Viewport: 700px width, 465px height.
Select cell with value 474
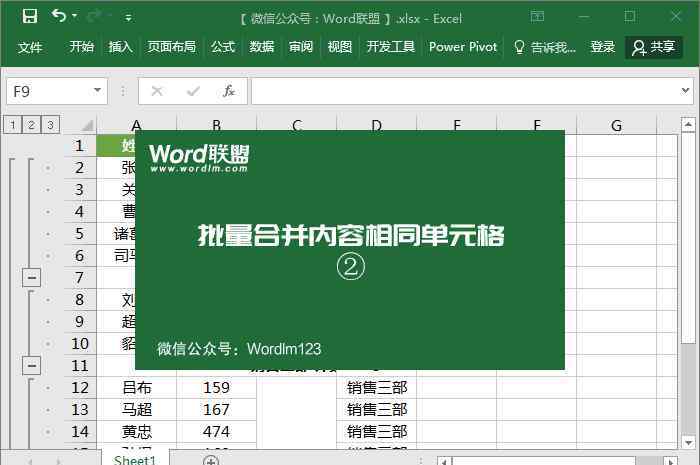click(x=217, y=432)
